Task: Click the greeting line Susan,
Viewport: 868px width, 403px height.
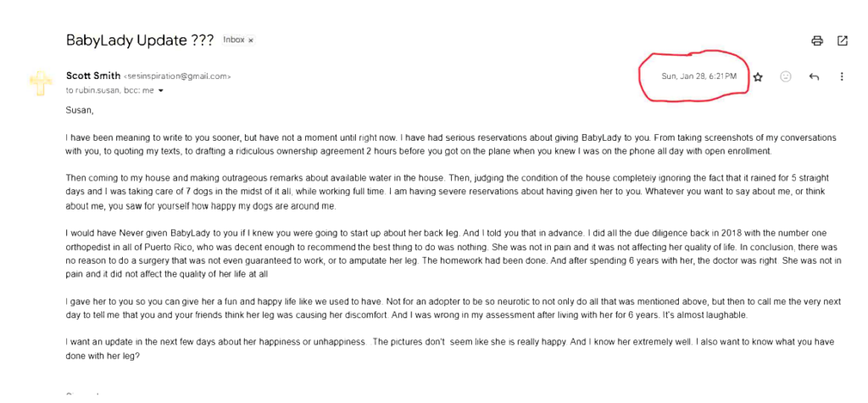Action: pyautogui.click(x=80, y=110)
